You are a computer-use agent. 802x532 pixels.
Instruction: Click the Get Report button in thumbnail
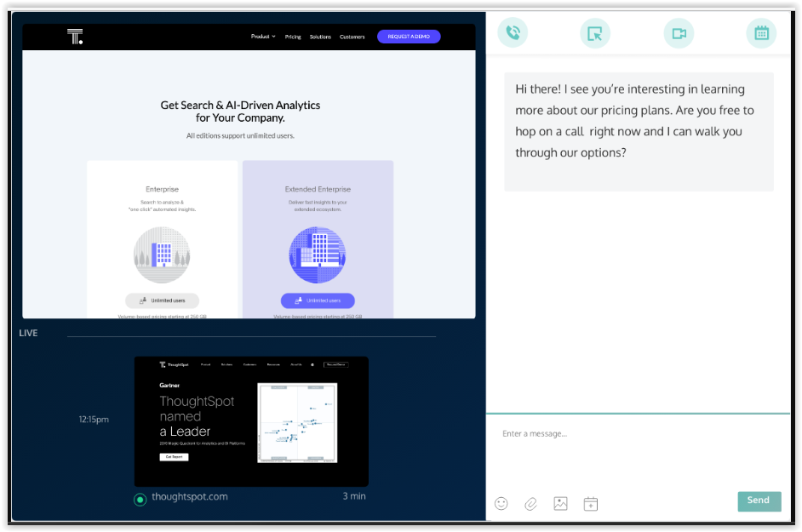(174, 457)
